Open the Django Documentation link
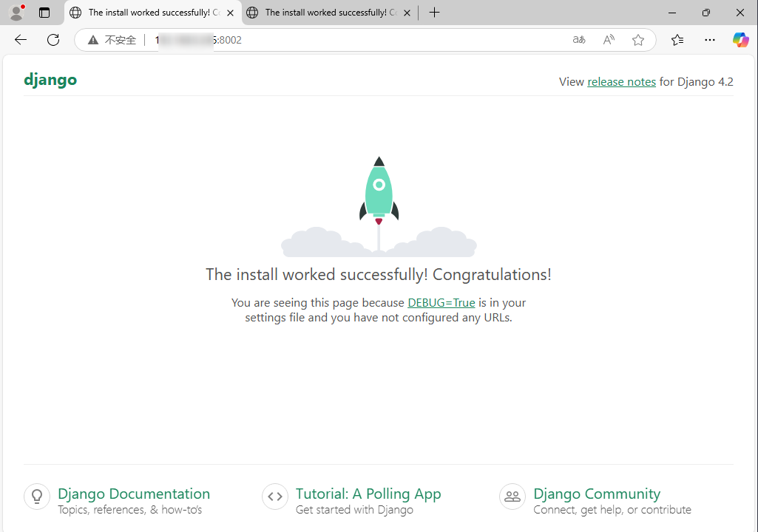Image resolution: width=758 pixels, height=532 pixels. (x=134, y=494)
